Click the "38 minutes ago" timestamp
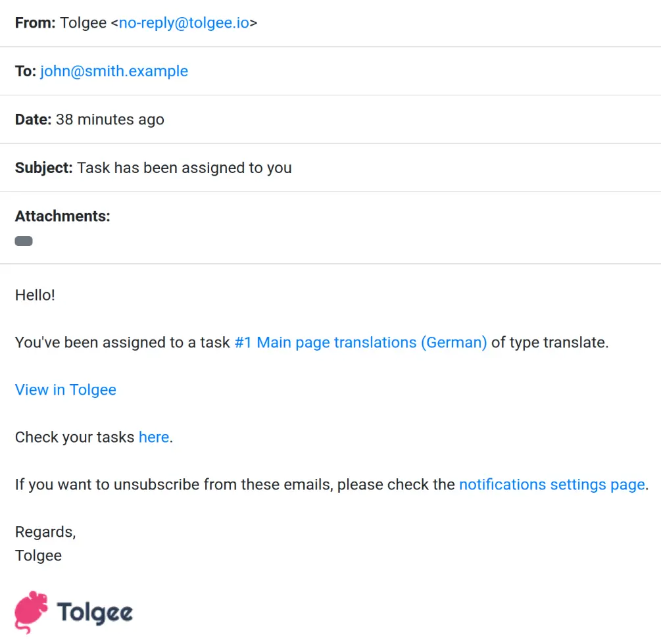 click(x=110, y=119)
